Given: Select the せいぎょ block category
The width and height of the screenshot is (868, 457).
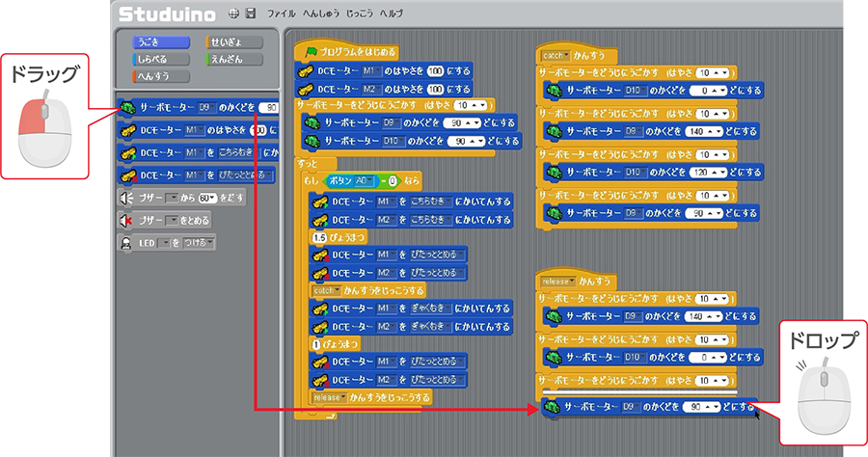Looking at the screenshot, I should (230, 42).
